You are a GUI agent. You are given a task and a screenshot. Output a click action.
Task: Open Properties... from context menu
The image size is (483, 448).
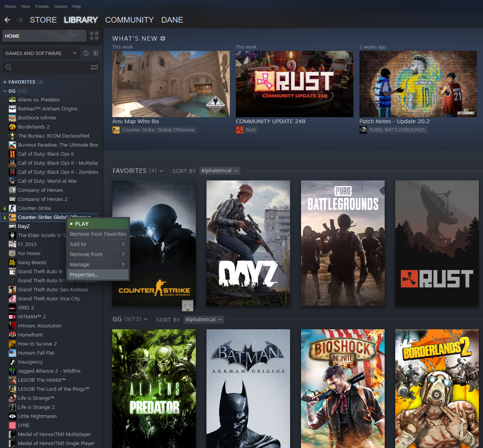pos(98,275)
